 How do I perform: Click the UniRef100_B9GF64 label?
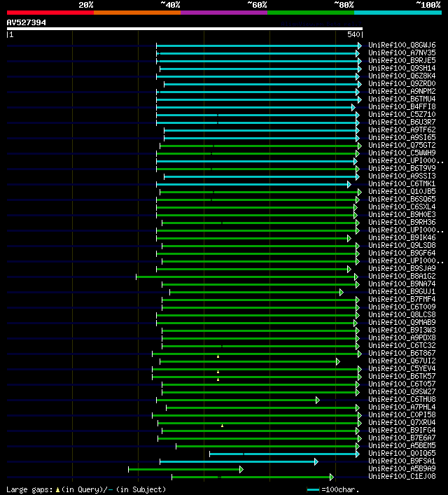click(402, 253)
